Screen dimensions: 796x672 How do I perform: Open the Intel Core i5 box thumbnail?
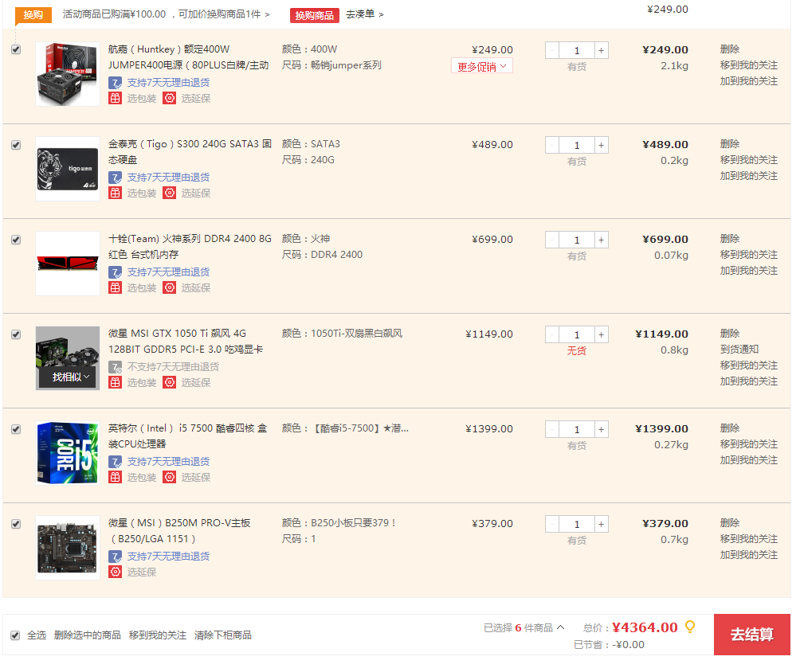68,453
